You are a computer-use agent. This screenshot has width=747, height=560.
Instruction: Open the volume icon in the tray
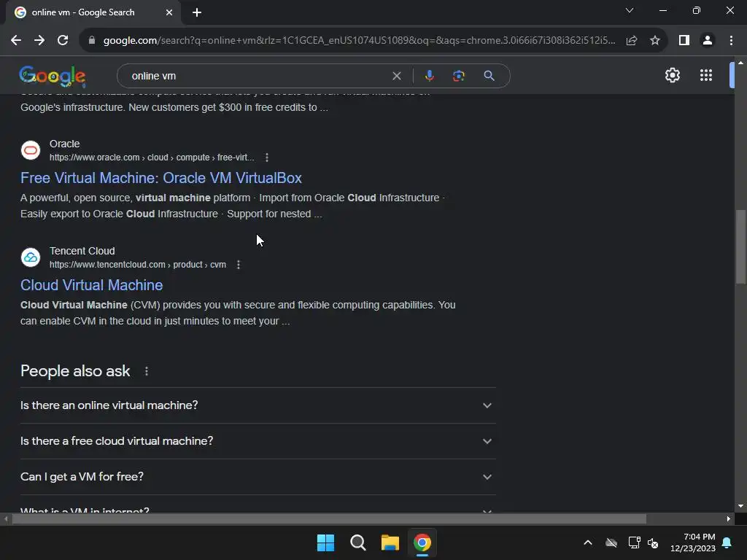[x=653, y=542]
